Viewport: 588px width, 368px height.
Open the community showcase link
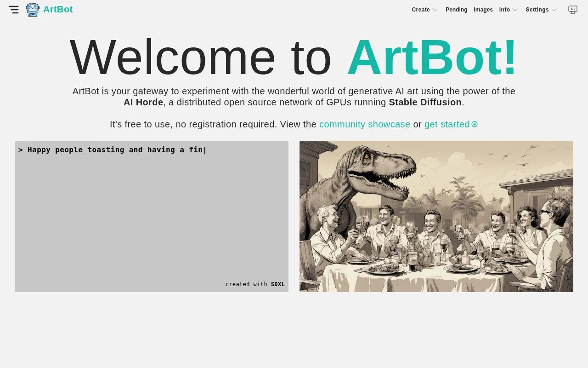point(365,124)
